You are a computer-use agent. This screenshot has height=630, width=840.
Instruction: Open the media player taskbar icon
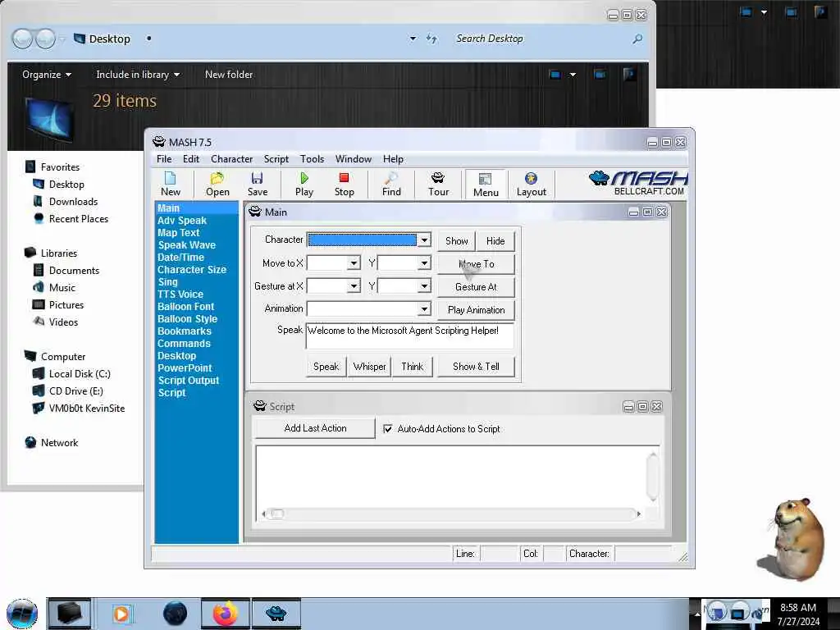121,614
